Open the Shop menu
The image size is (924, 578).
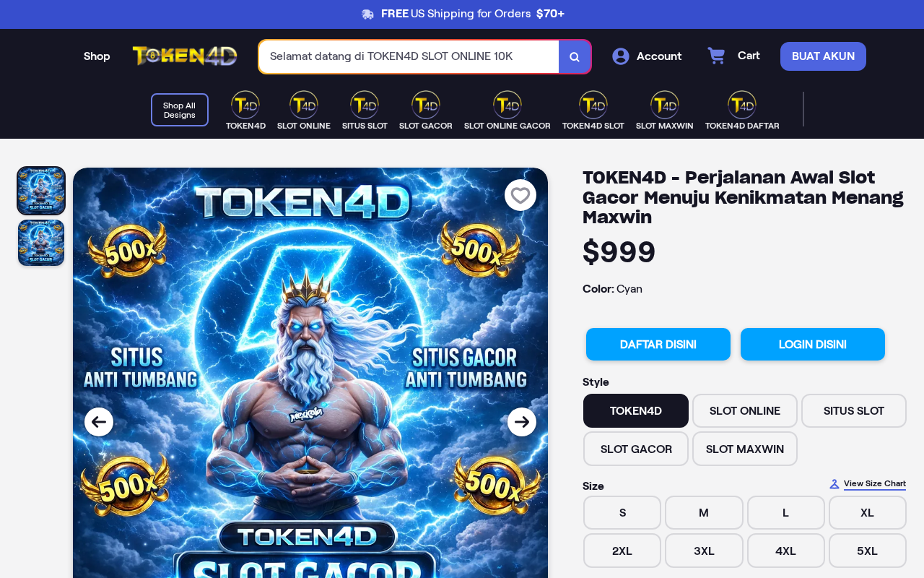(x=97, y=56)
